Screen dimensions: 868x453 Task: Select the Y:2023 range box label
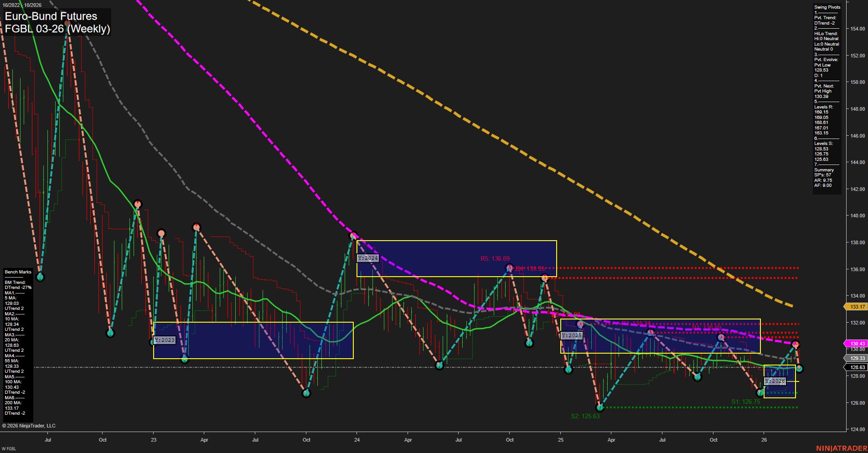pyautogui.click(x=165, y=339)
